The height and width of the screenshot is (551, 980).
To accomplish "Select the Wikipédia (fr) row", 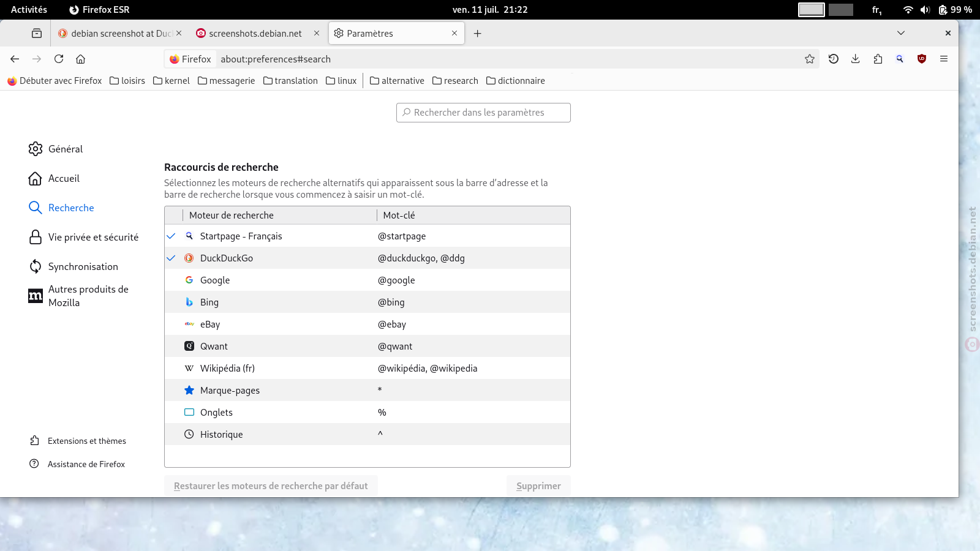I will click(367, 368).
